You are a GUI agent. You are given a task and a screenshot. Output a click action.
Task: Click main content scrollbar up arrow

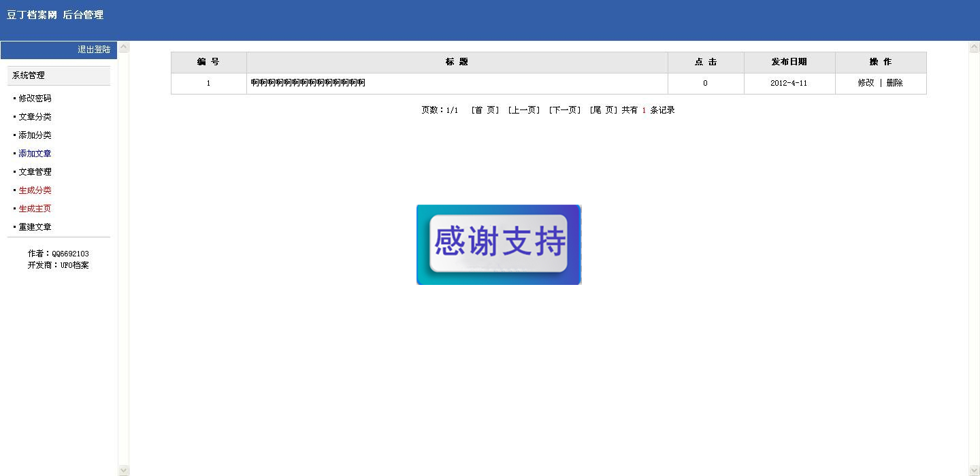[x=974, y=47]
